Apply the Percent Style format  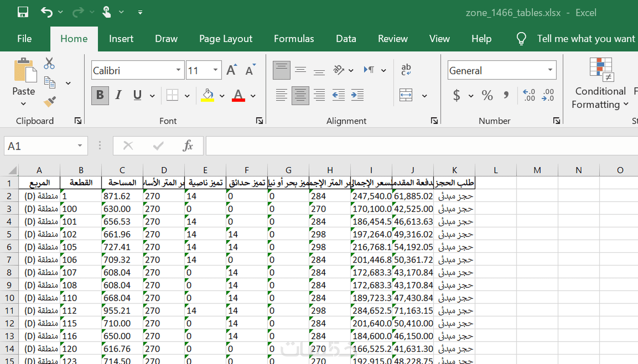click(x=487, y=95)
